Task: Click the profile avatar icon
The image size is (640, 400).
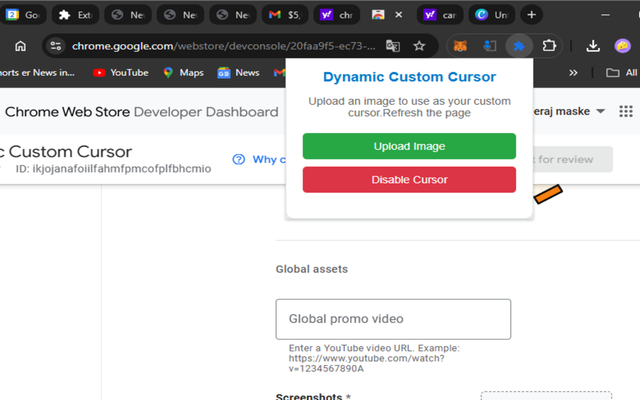Action: coord(622,46)
